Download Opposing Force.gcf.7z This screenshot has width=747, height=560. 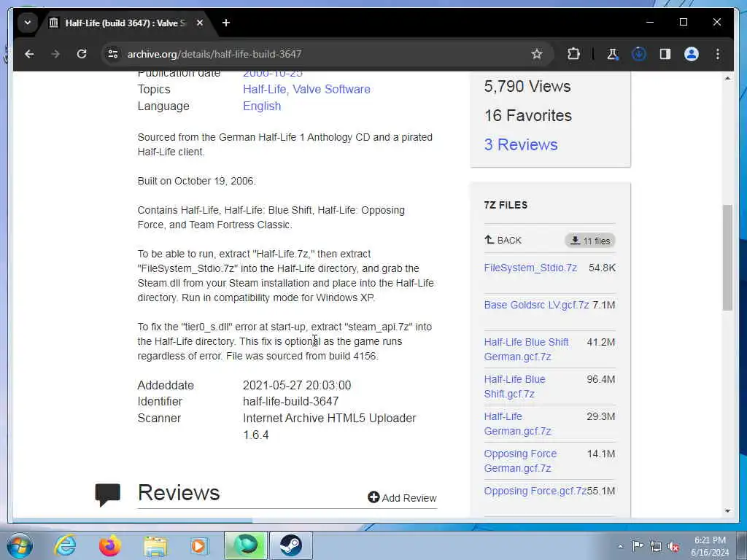(x=535, y=491)
